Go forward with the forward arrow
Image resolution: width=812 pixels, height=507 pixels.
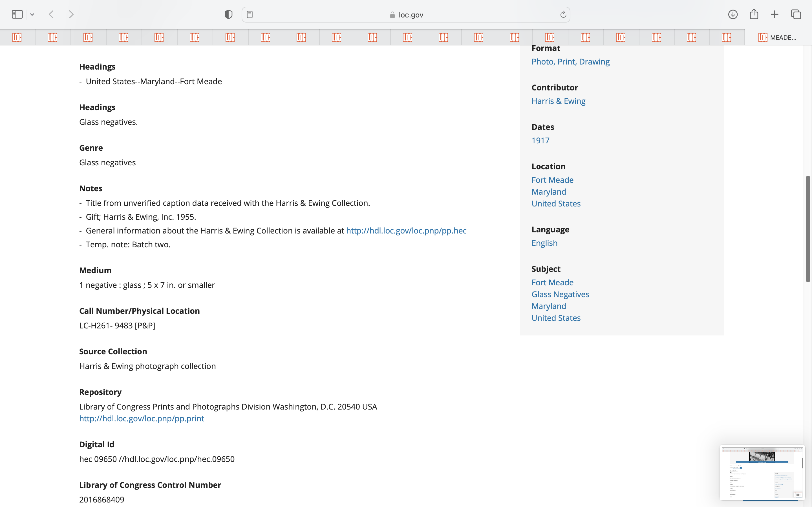[x=71, y=14]
